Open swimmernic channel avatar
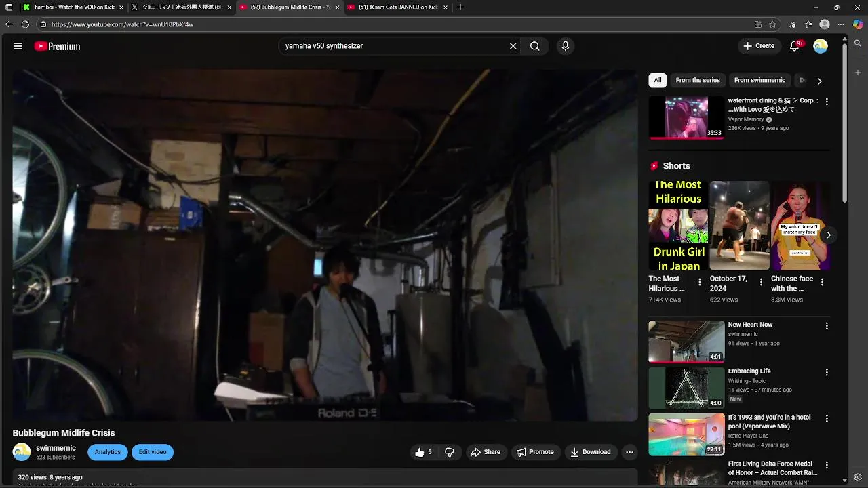The width and height of the screenshot is (868, 488). pos(22,452)
